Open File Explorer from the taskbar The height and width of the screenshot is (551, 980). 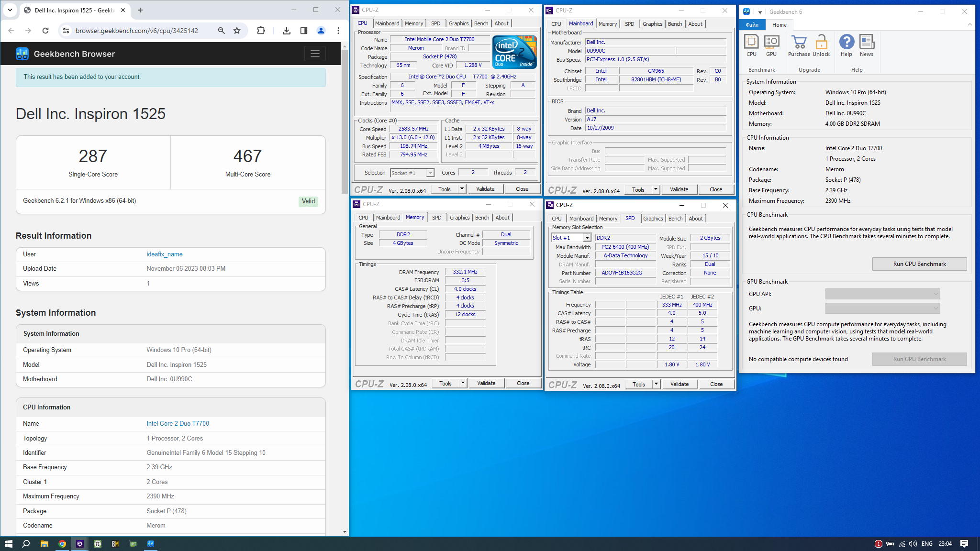[x=45, y=544]
